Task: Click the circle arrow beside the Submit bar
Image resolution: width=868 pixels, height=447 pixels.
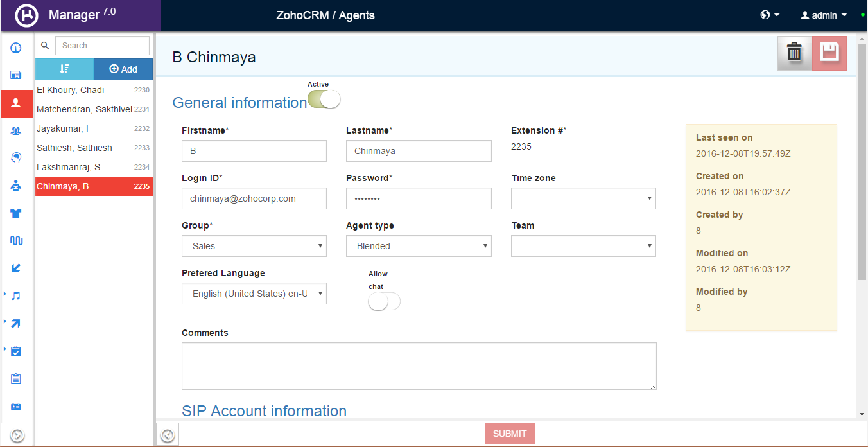Action: (168, 435)
